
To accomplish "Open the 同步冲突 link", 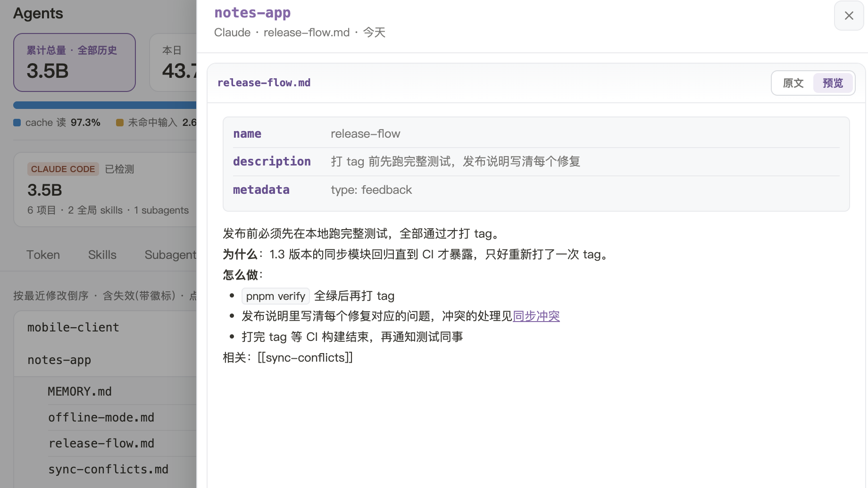I will coord(536,316).
